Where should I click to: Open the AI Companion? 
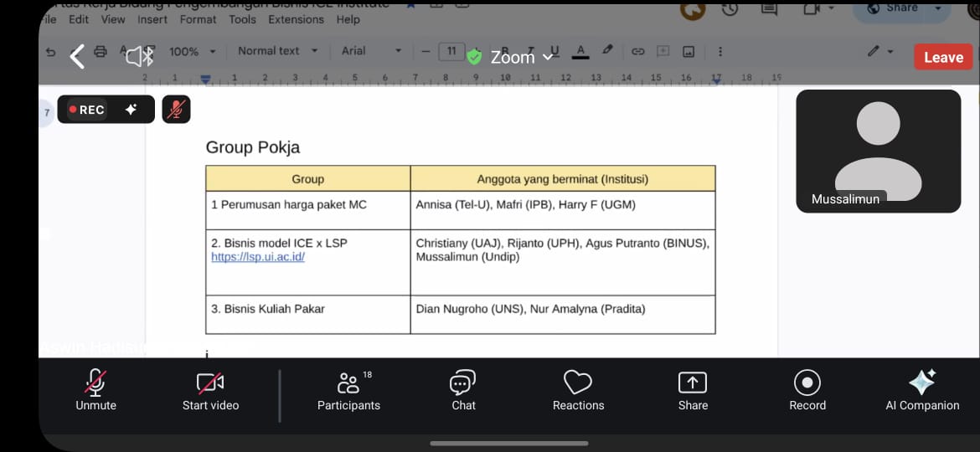[922, 391]
